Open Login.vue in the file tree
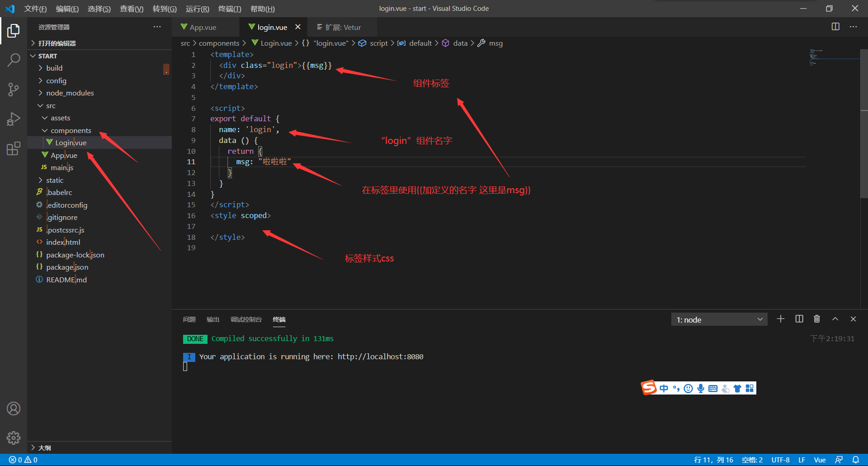Viewport: 868px width, 466px height. [99, 143]
